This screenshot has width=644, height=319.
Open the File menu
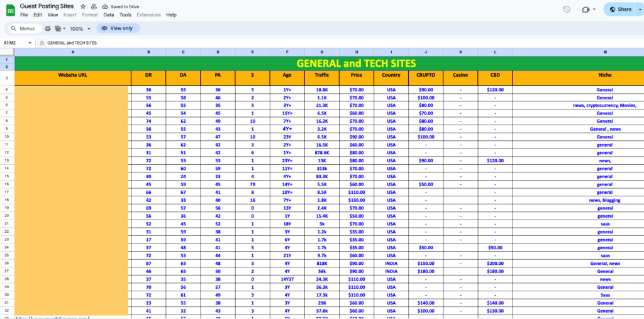coord(24,14)
